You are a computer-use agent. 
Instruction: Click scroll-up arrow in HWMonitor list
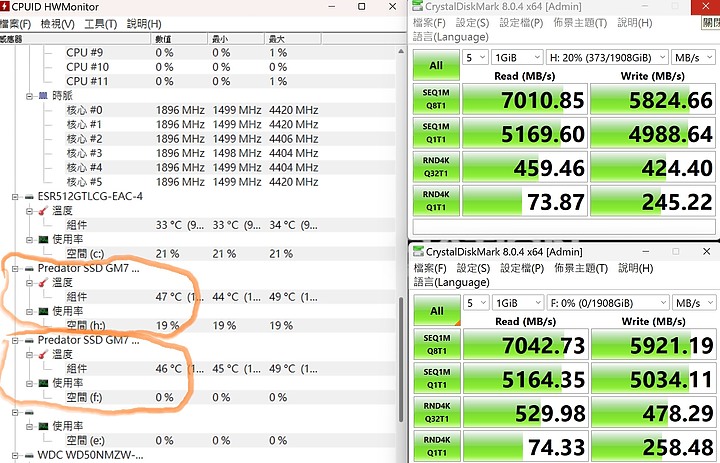401,51
